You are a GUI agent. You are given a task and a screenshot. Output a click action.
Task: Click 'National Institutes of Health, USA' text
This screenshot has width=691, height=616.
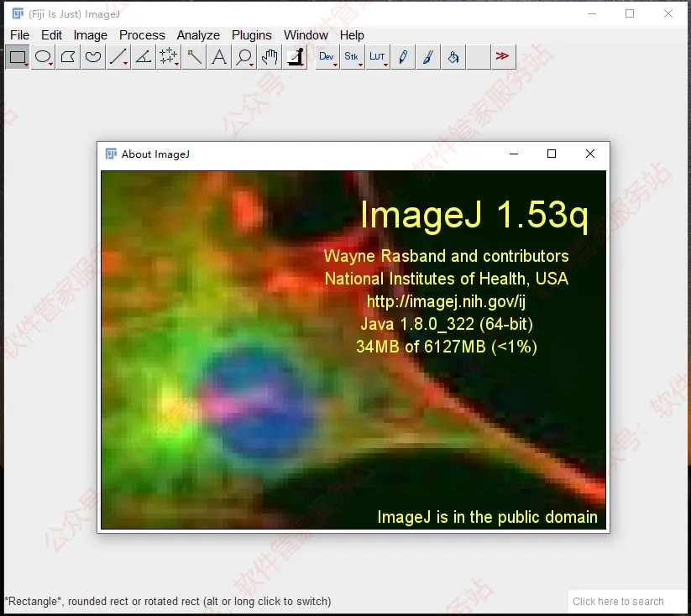pos(447,279)
